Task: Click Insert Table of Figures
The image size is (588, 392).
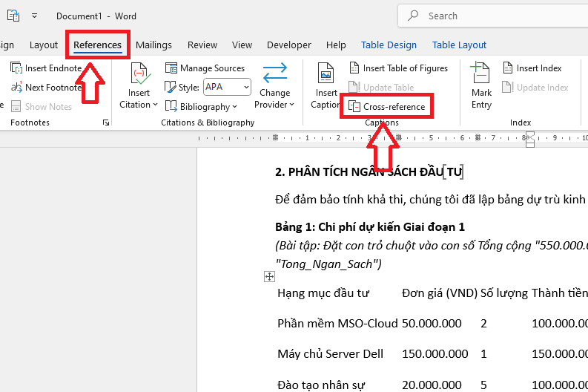Action: [x=399, y=68]
